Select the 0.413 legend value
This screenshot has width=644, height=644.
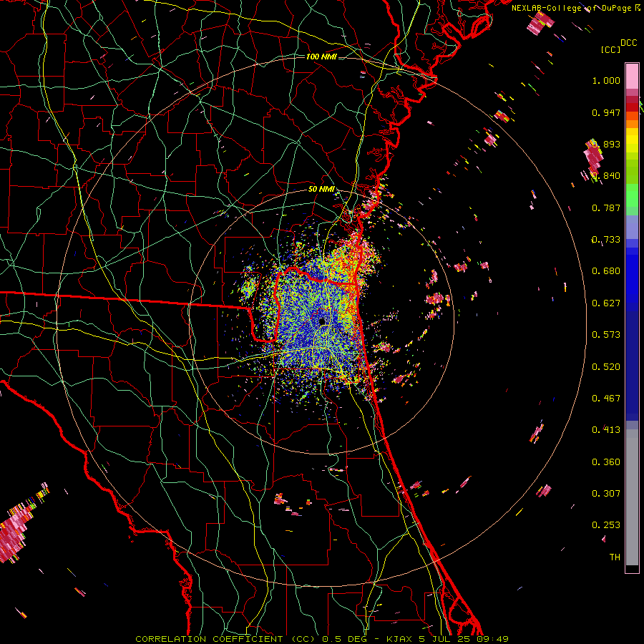pyautogui.click(x=606, y=430)
